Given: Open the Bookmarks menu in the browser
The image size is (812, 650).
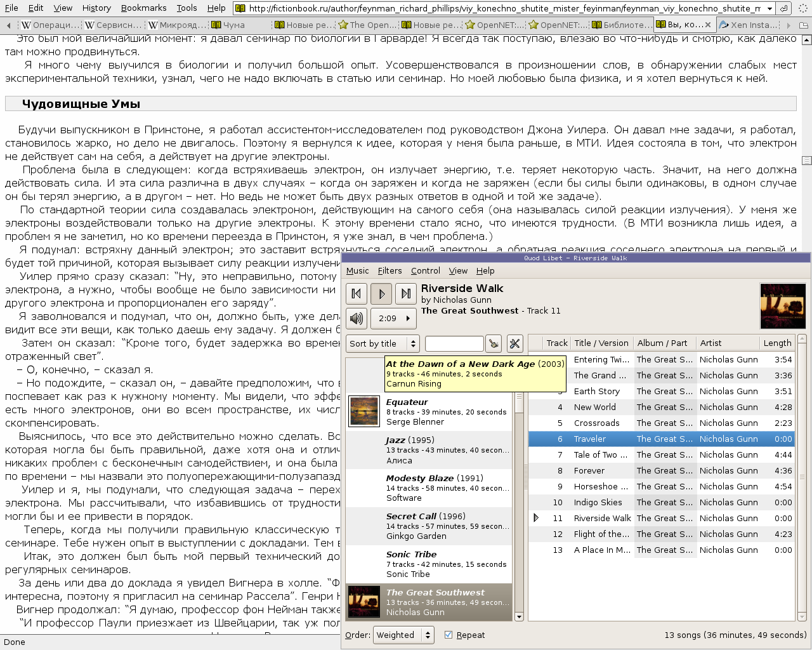Looking at the screenshot, I should pos(143,8).
